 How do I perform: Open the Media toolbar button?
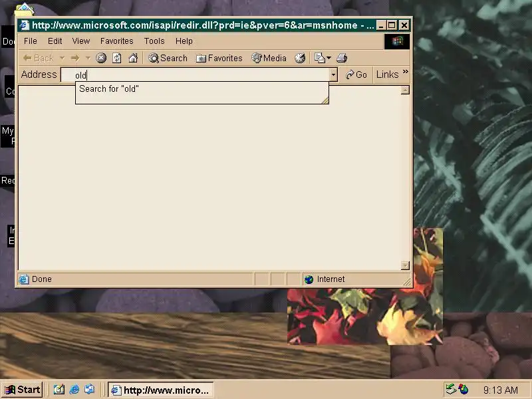pyautogui.click(x=269, y=58)
